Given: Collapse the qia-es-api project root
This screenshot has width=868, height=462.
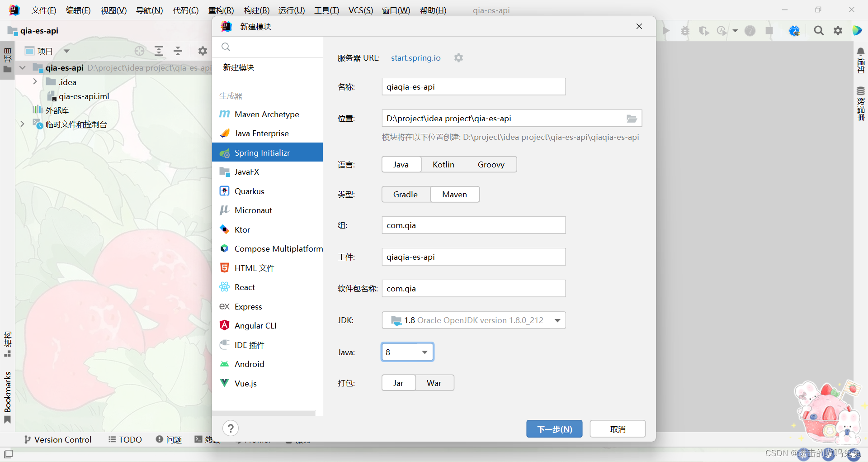Looking at the screenshot, I should (x=23, y=68).
